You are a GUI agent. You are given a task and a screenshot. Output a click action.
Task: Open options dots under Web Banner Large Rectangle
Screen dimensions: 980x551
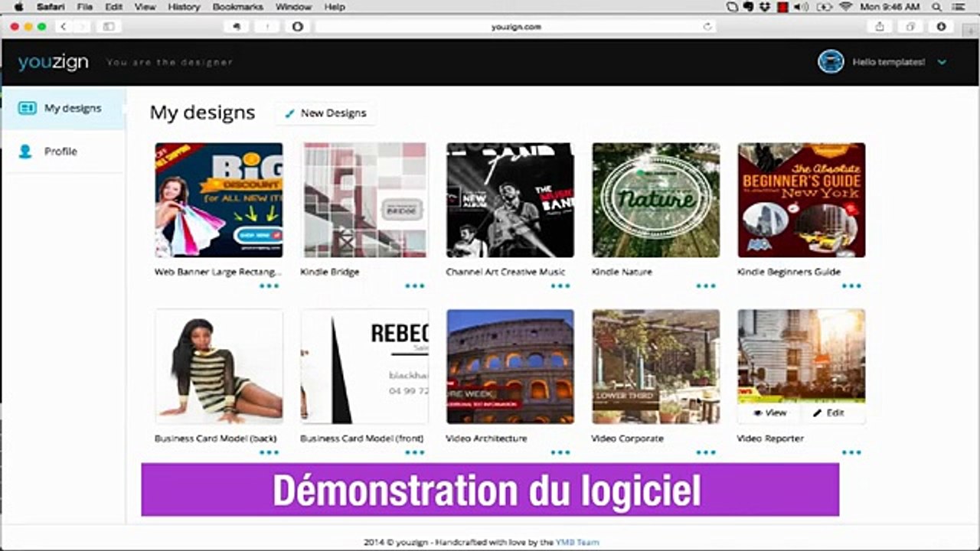(x=269, y=285)
